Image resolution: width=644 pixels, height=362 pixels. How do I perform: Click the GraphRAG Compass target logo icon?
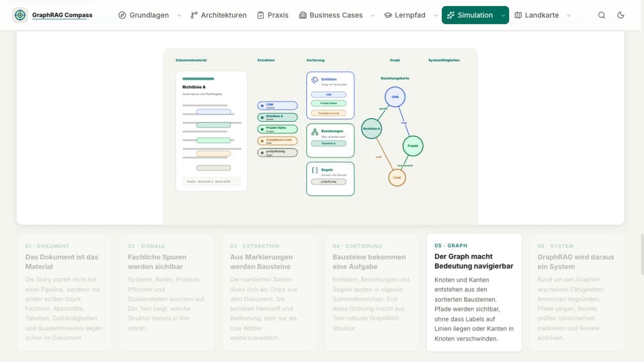pos(20,15)
